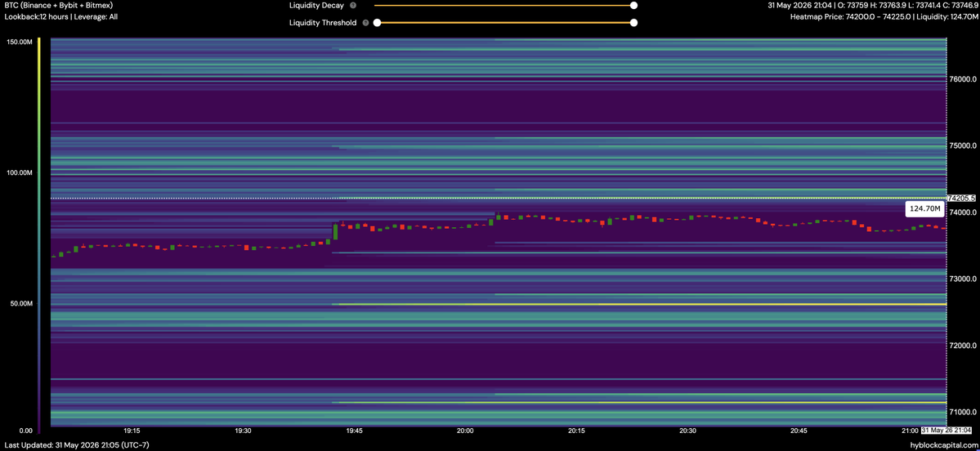
Task: Click the 20:45 time axis label
Action: click(799, 431)
